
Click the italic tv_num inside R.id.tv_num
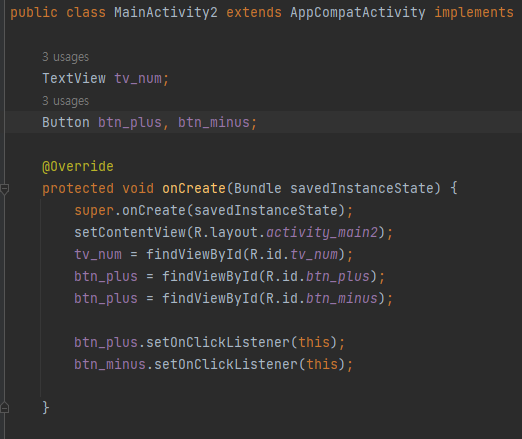point(314,254)
